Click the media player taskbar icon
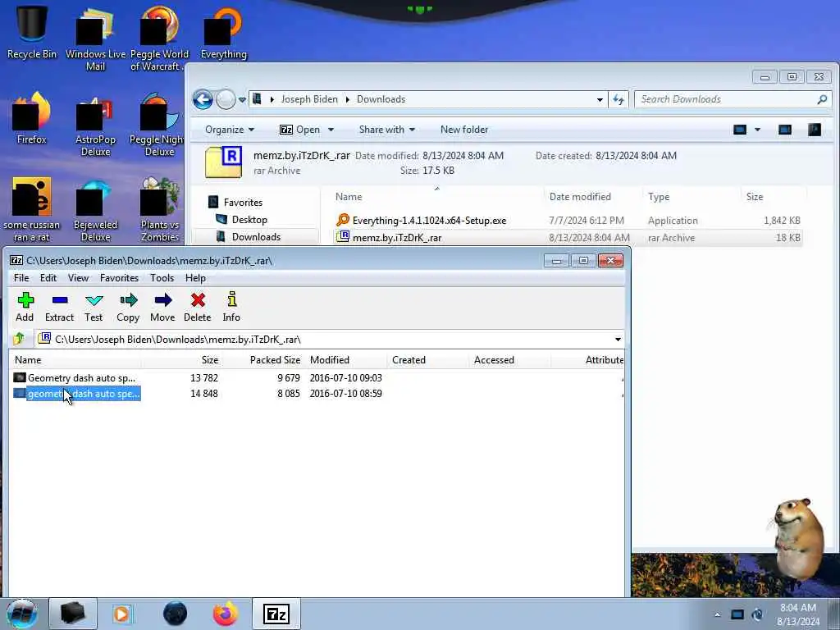The width and height of the screenshot is (840, 630). pyautogui.click(x=121, y=614)
